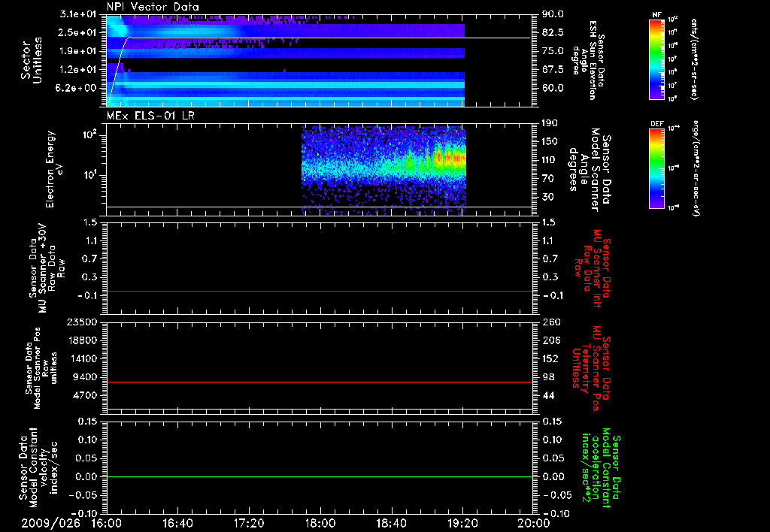The width and height of the screenshot is (770, 532).
Task: Click the 60.0 degree tick label
Action: click(553, 88)
